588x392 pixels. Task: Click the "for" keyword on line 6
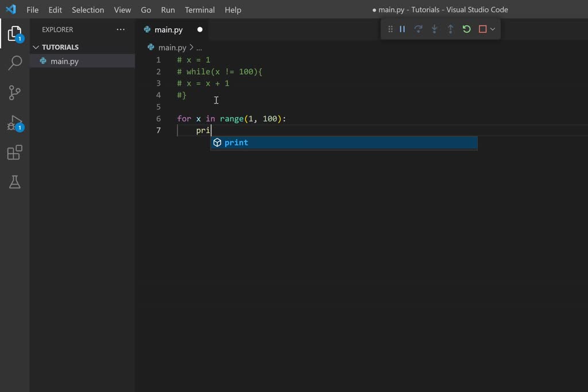click(x=184, y=118)
